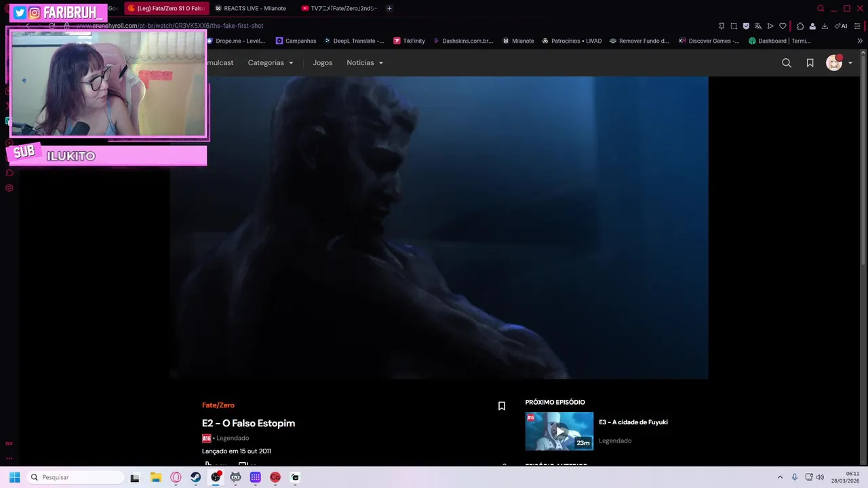Show more bookmarks with double chevron

[860, 41]
